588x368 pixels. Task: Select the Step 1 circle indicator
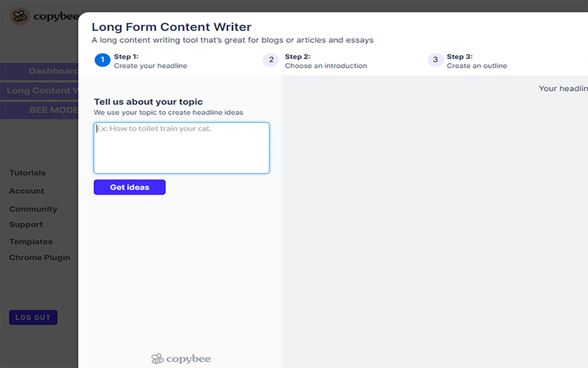point(102,60)
